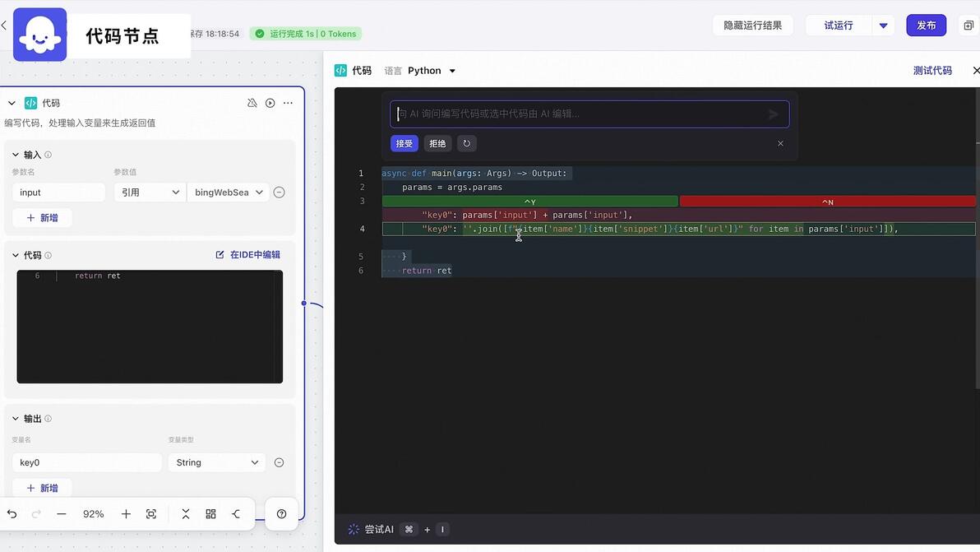Click the undo icon in bottom toolbar
The image size is (980, 552).
tap(12, 514)
